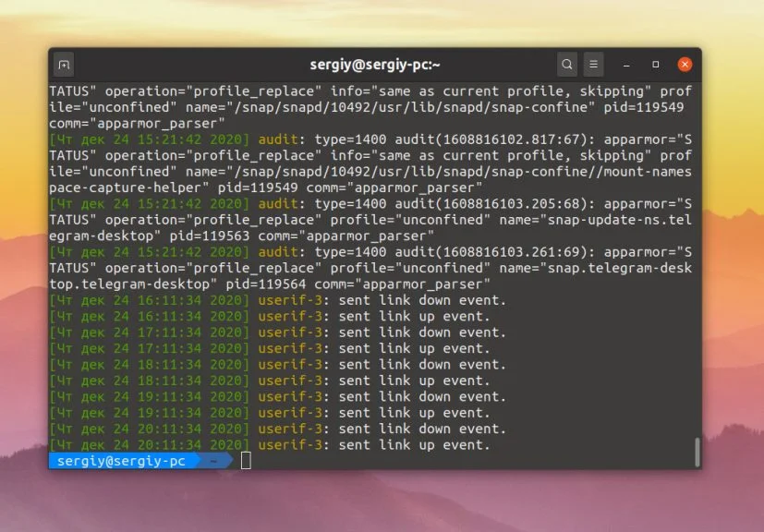Click the minimize button
764x532 pixels.
[x=626, y=64]
